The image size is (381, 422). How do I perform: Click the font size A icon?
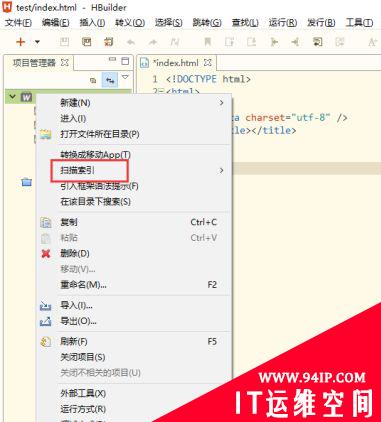click(372, 42)
